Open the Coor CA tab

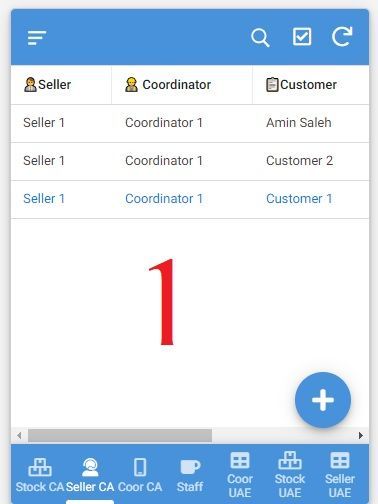(x=140, y=475)
